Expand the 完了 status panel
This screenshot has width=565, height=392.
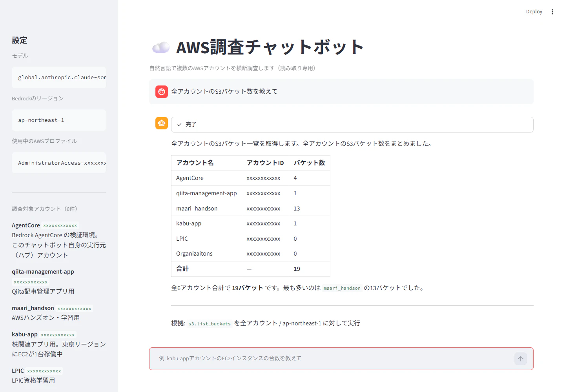click(x=352, y=125)
